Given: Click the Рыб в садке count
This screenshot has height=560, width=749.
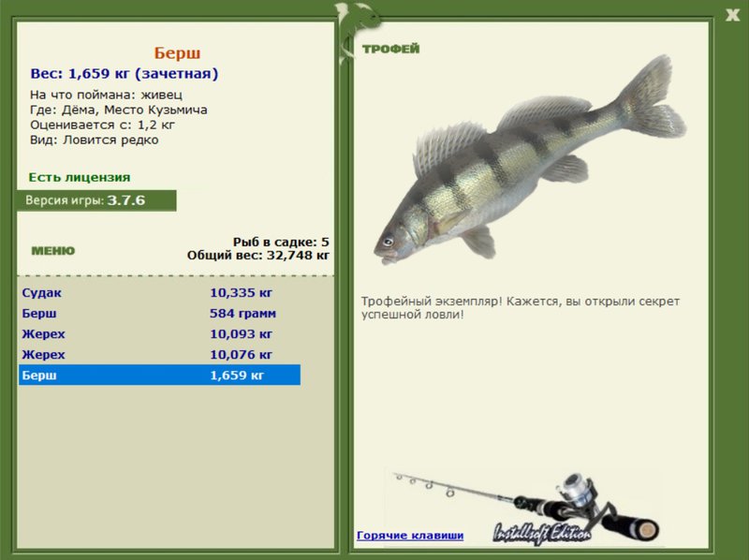Looking at the screenshot, I should (x=280, y=242).
